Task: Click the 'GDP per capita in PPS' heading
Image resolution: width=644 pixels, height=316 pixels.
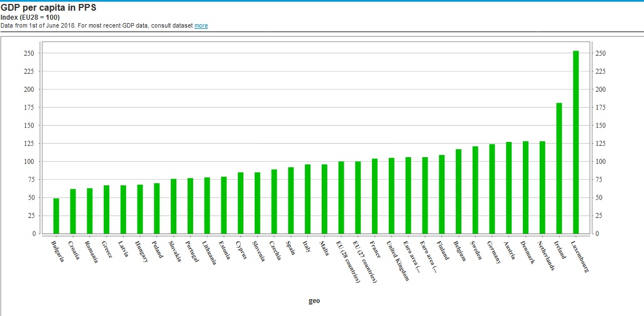Action: pos(48,8)
